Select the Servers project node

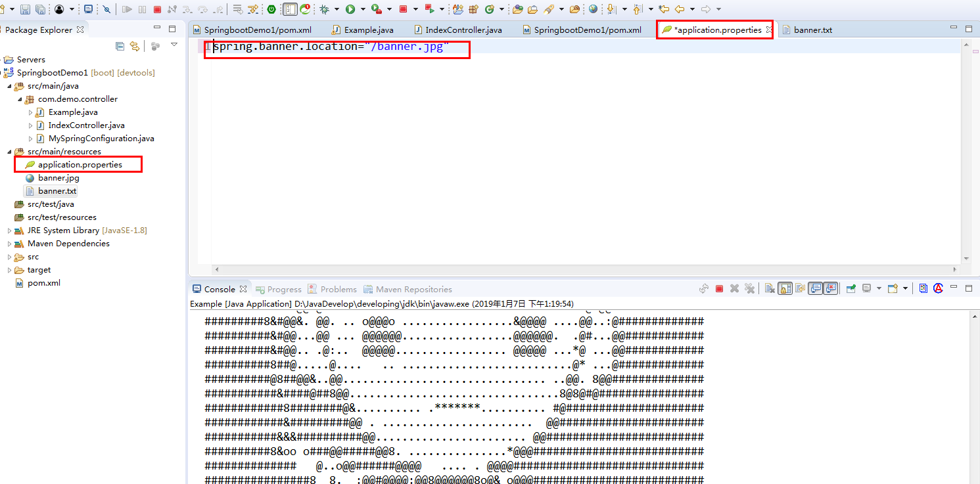(x=31, y=60)
